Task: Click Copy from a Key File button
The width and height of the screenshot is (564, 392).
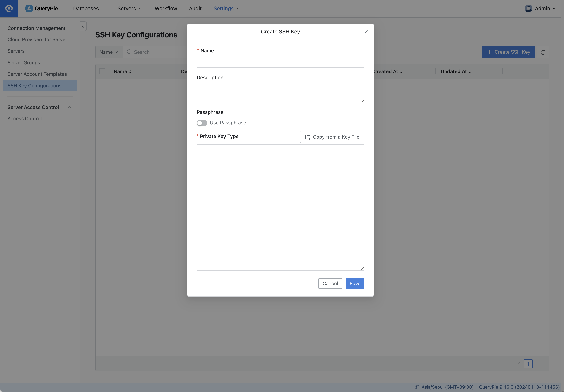Action: 332,137
